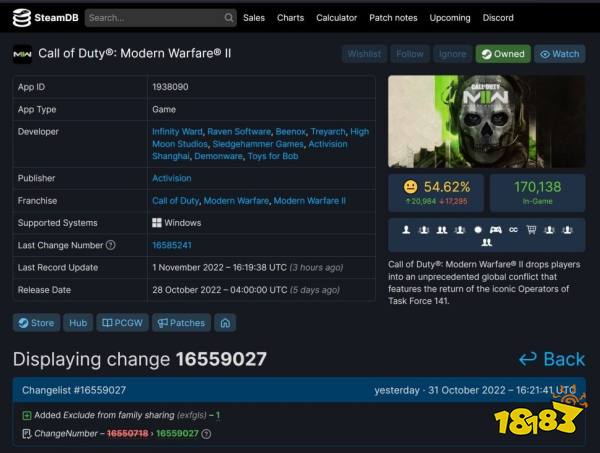Viewport: 600px width, 453px height.
Task: Click the CC captions available icon
Action: tap(514, 230)
